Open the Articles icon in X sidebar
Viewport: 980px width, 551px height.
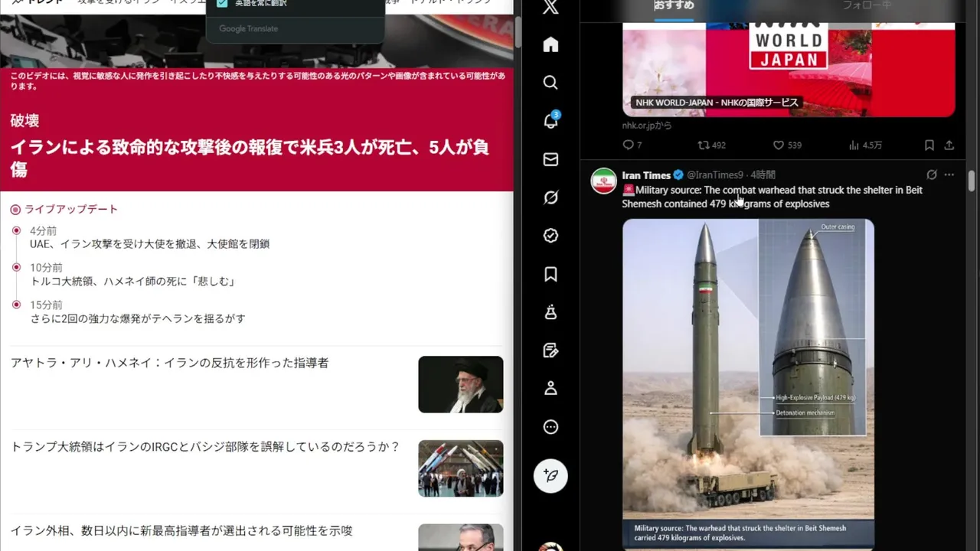click(550, 350)
